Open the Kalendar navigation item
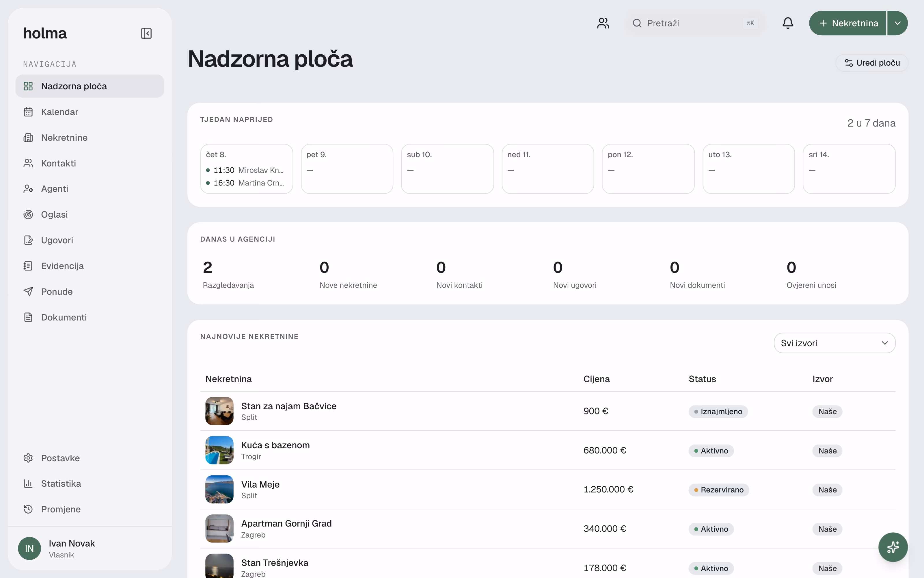 90,112
